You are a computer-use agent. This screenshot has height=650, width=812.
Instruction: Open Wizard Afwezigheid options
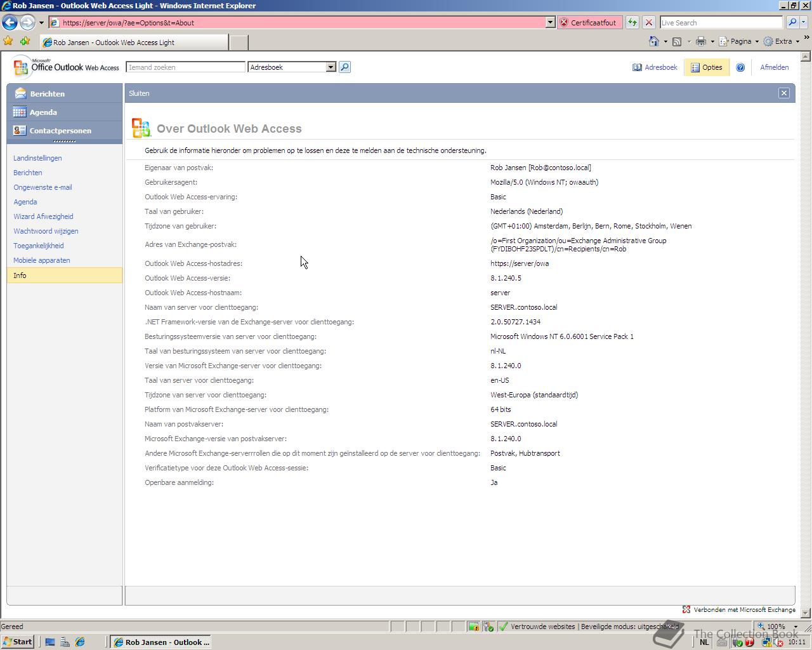(43, 216)
